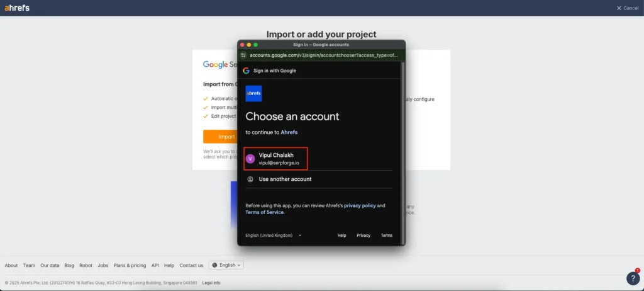
Task: Click the Use another account person icon
Action: click(250, 179)
